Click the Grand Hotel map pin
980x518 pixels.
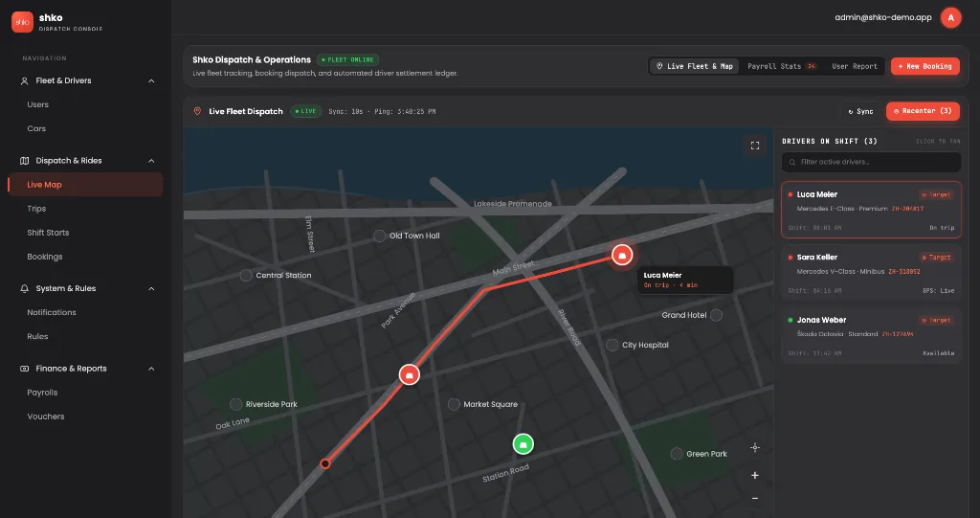pyautogui.click(x=717, y=315)
